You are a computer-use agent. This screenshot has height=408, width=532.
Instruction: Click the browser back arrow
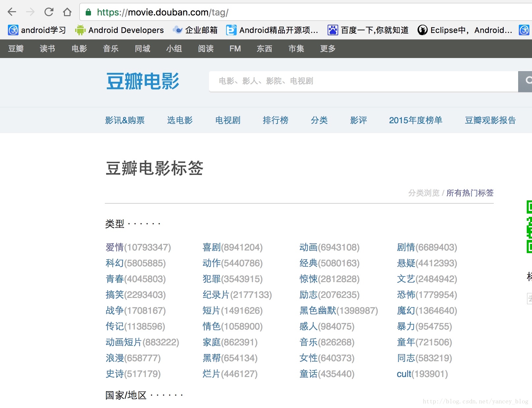click(12, 12)
